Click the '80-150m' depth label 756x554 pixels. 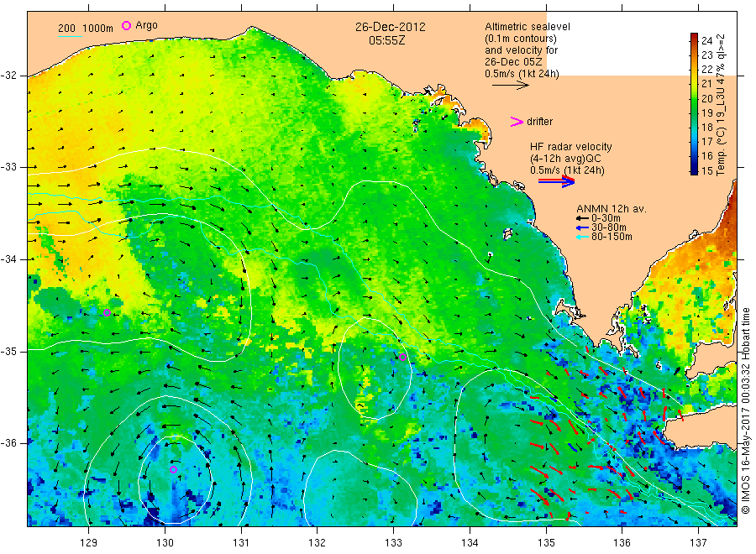612,237
